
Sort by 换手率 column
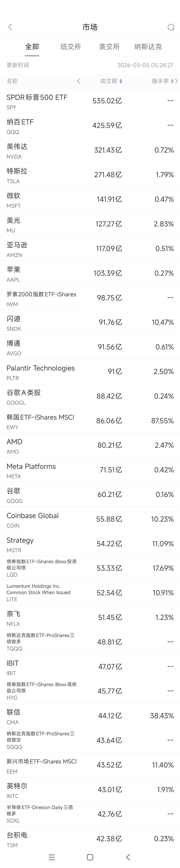pos(162,81)
